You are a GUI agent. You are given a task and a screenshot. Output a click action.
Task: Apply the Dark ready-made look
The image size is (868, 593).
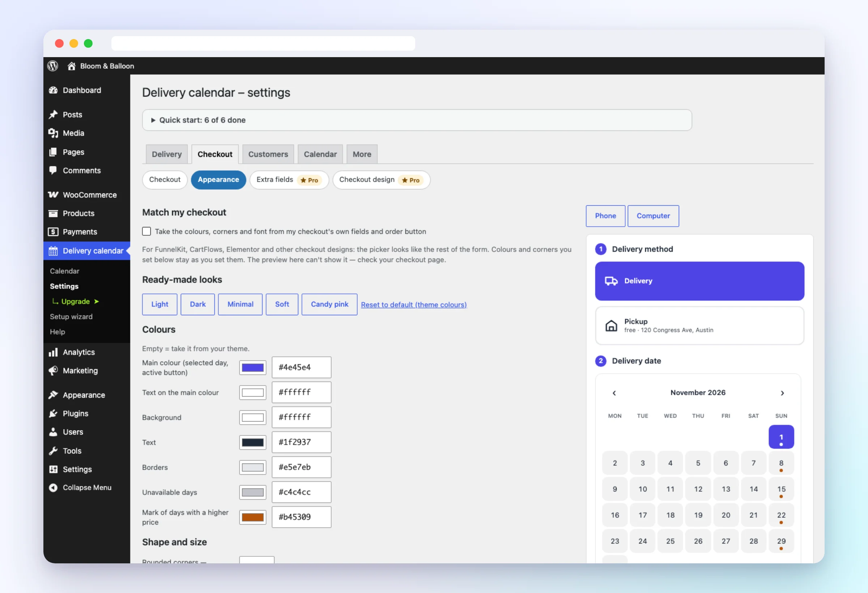click(197, 304)
